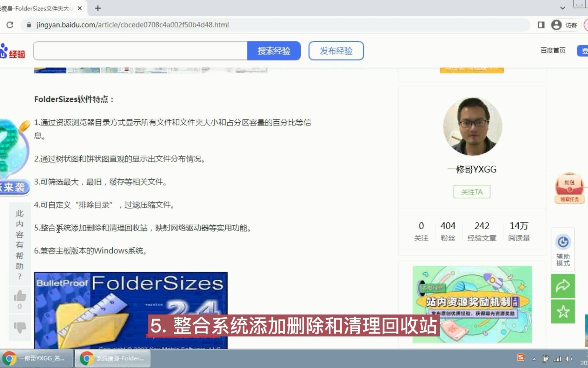Click the green share arrow icon
Viewport: 588px width, 368px height.
click(563, 286)
